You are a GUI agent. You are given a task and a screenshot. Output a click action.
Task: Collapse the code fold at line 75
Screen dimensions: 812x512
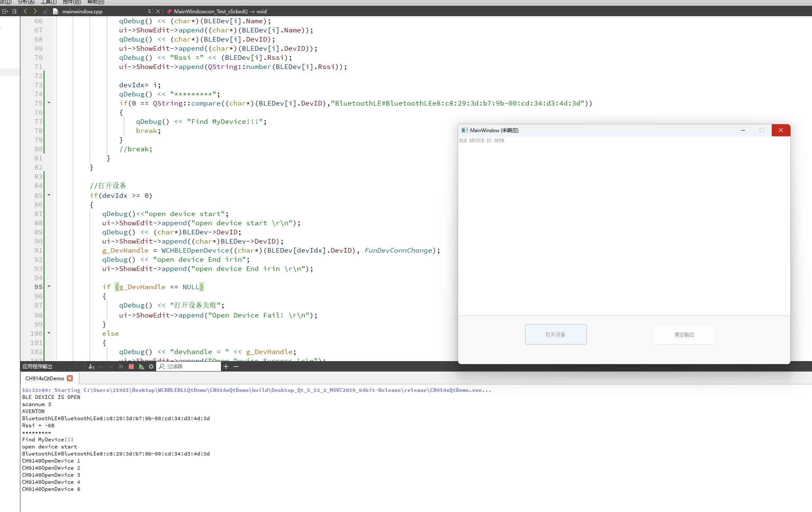click(49, 103)
